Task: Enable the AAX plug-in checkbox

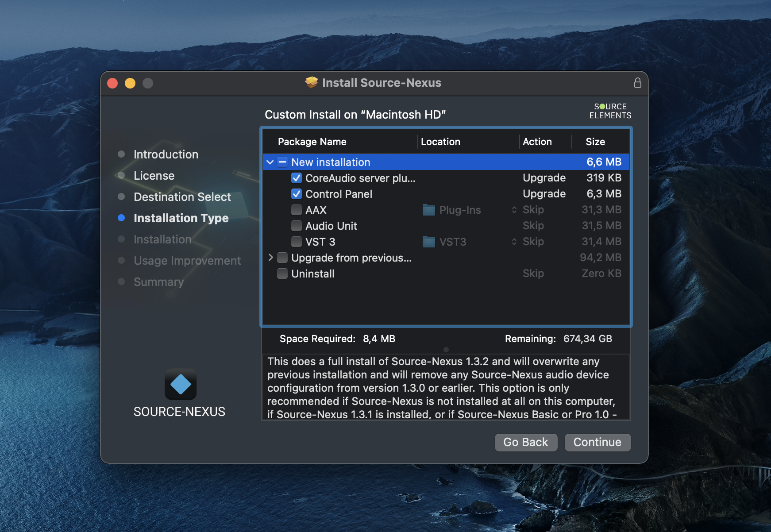Action: [297, 210]
